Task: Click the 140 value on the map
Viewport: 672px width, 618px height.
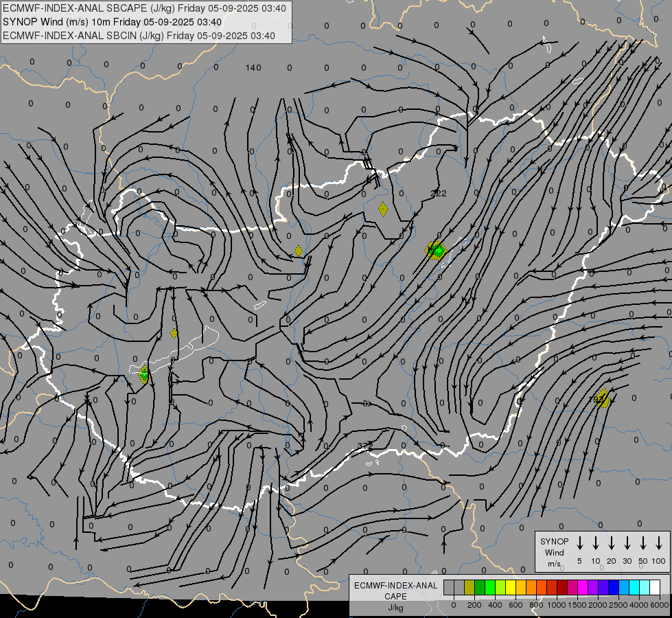Action: pos(253,68)
